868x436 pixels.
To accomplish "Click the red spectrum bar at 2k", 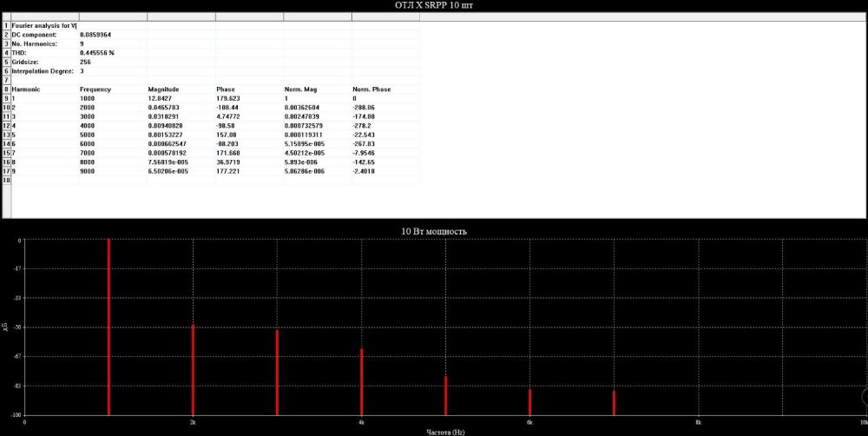I will coord(193,369).
